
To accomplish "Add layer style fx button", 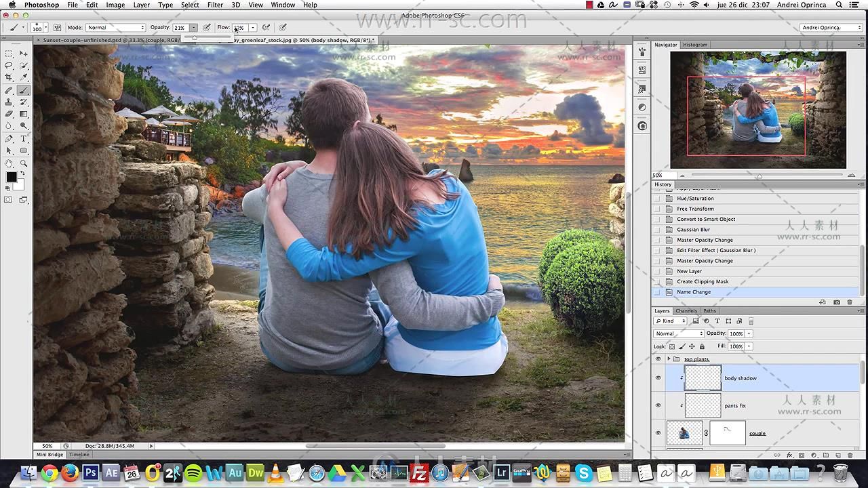I will 789,455.
